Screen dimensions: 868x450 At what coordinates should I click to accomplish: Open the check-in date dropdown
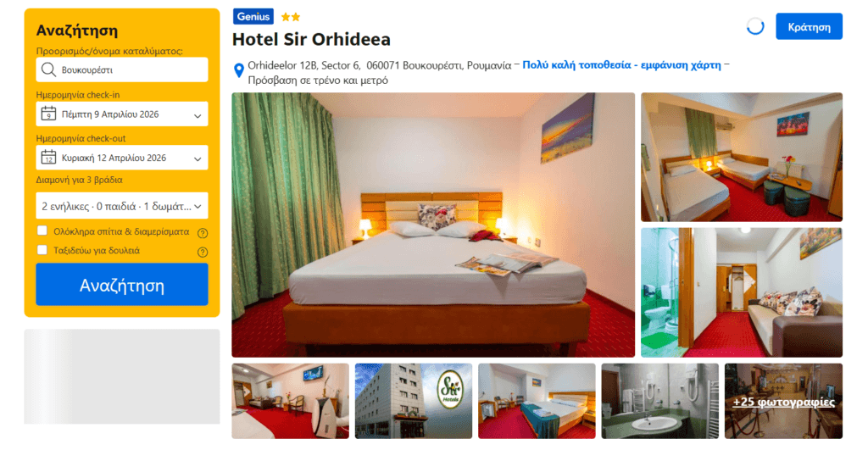[122, 114]
